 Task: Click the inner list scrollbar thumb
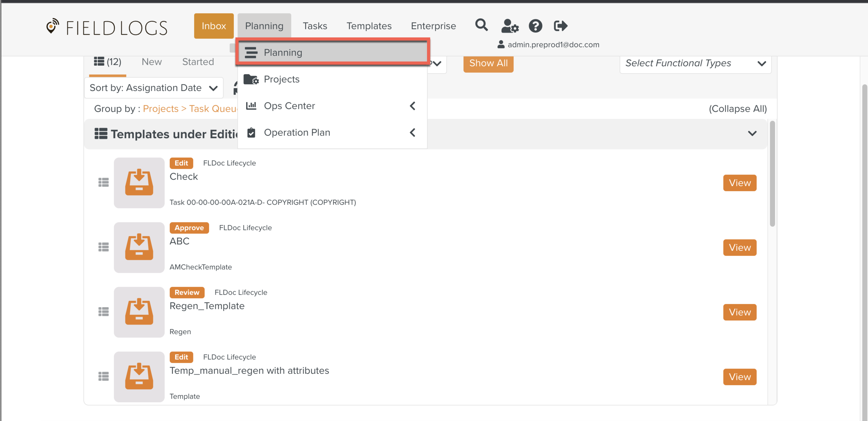click(772, 174)
